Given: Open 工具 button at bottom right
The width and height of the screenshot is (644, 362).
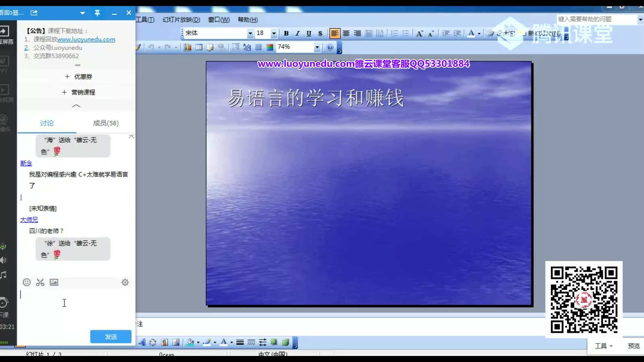Looking at the screenshot, I should [x=604, y=346].
